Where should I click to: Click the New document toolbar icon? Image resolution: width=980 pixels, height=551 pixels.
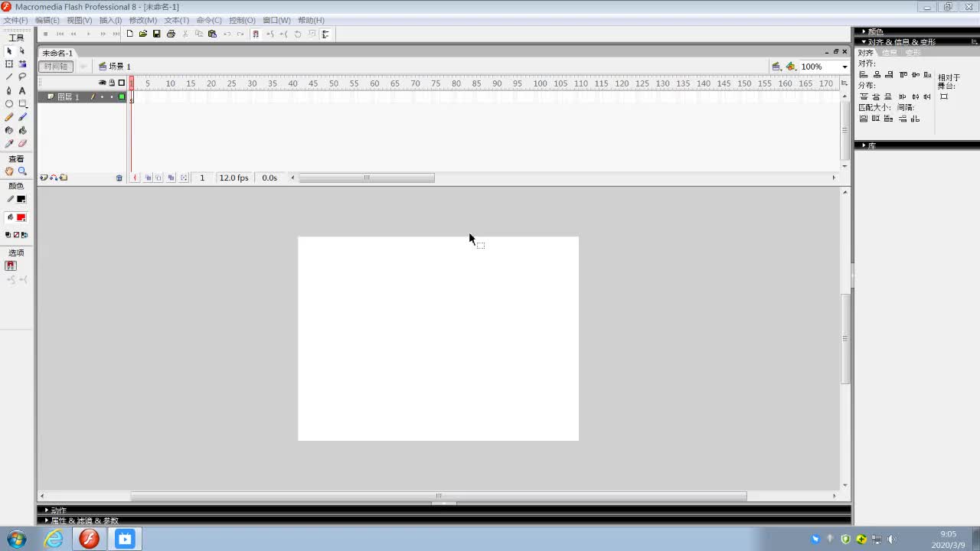129,34
